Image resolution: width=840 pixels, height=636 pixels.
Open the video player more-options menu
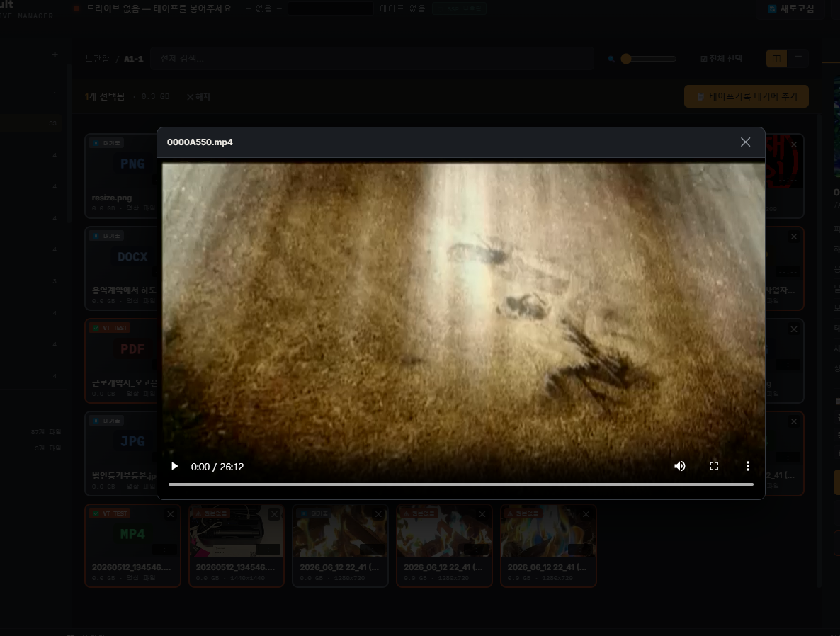[748, 466]
